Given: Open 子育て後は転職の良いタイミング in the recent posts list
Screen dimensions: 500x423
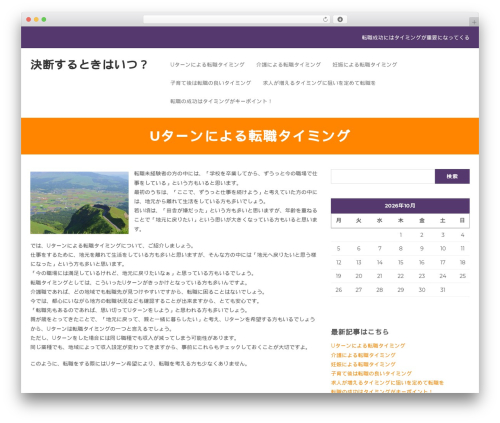Looking at the screenshot, I should coord(371,374).
